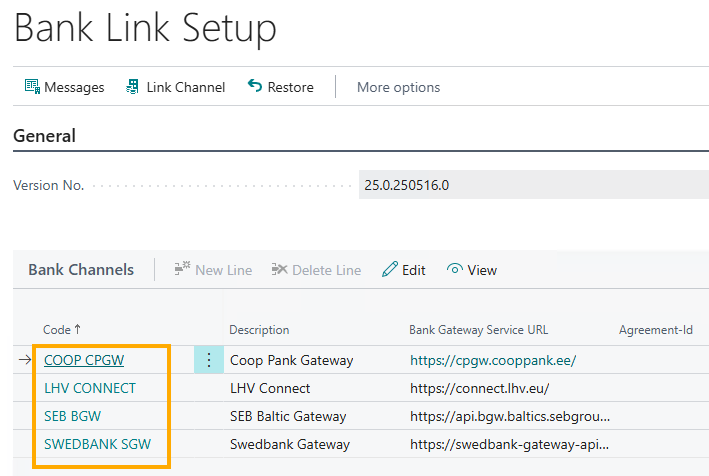Click the Bank Channels subpage title
Viewport: 709px width, 476px height.
(x=81, y=269)
